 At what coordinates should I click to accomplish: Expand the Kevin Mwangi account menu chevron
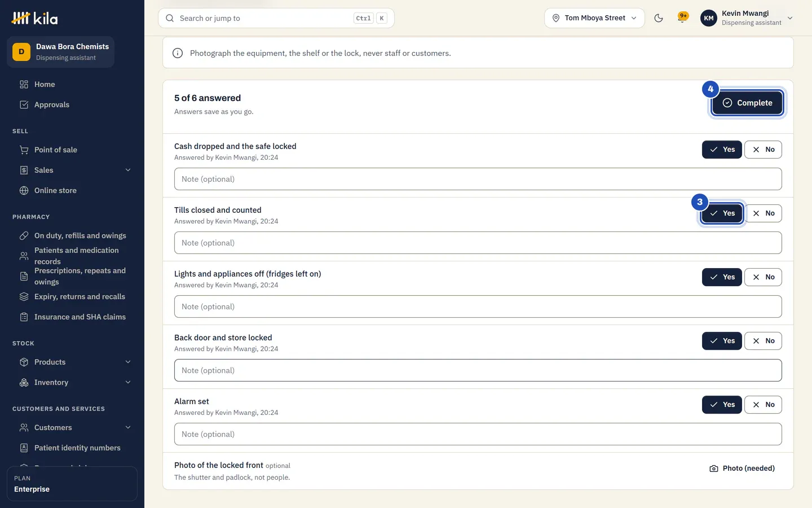[790, 18]
